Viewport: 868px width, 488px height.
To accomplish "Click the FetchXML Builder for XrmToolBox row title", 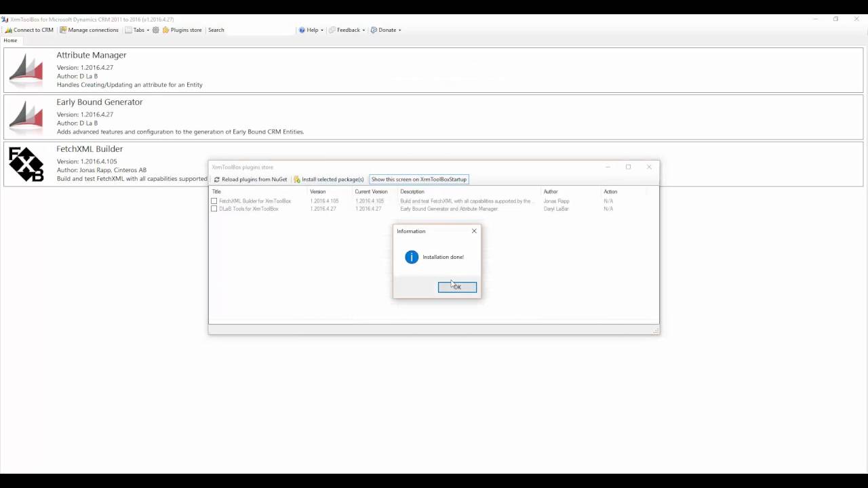I will [x=255, y=201].
